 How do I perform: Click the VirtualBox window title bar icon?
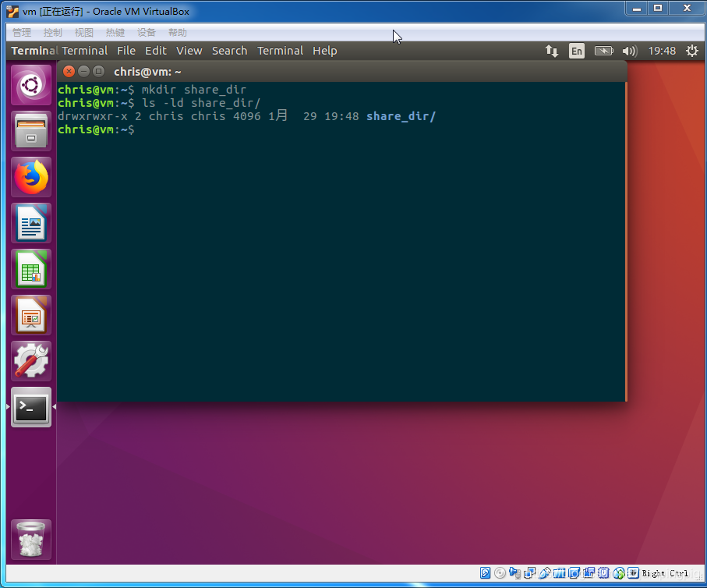pyautogui.click(x=12, y=11)
